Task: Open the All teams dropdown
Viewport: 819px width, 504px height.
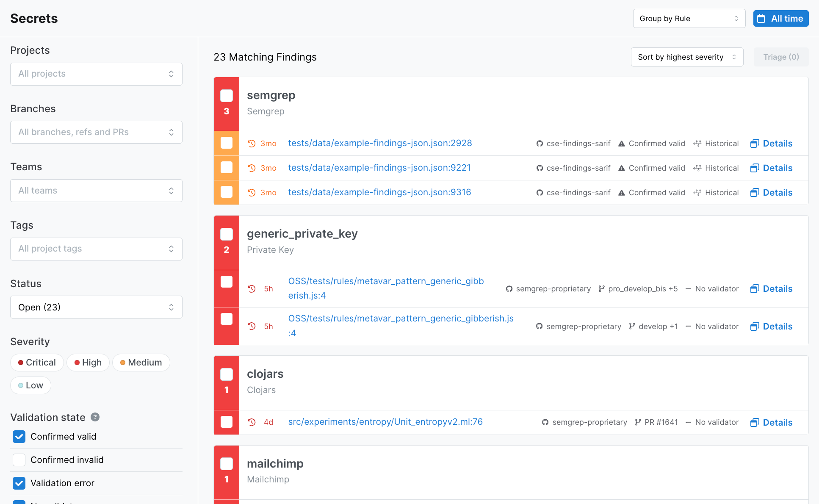Action: [x=96, y=191]
